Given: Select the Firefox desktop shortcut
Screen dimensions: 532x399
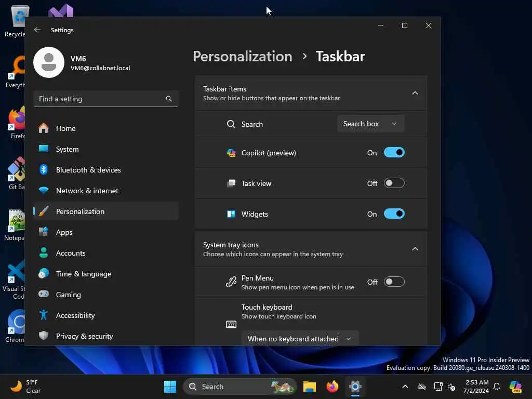Looking at the screenshot, I should coord(15,123).
